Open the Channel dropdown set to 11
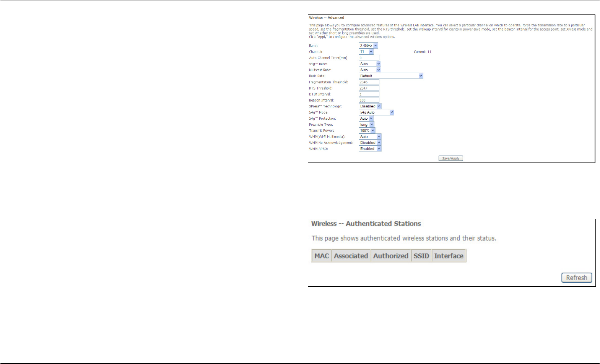The image size is (600, 364). tap(366, 52)
